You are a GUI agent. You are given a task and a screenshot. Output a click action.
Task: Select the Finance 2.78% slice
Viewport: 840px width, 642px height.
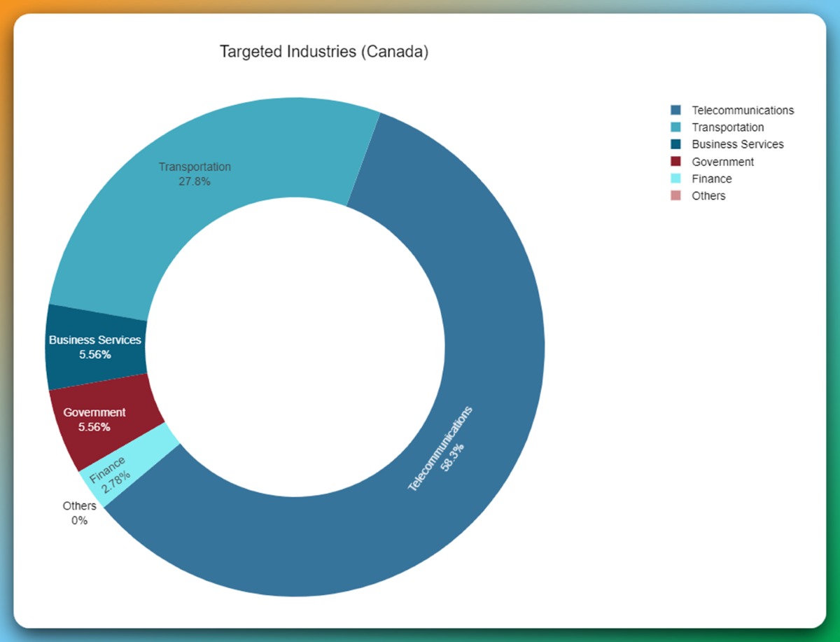tap(129, 466)
